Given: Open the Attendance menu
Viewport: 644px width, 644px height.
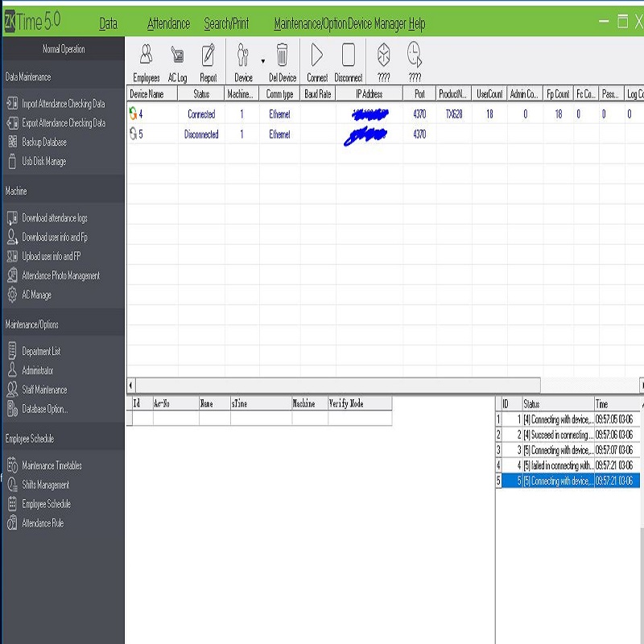Looking at the screenshot, I should pyautogui.click(x=169, y=24).
